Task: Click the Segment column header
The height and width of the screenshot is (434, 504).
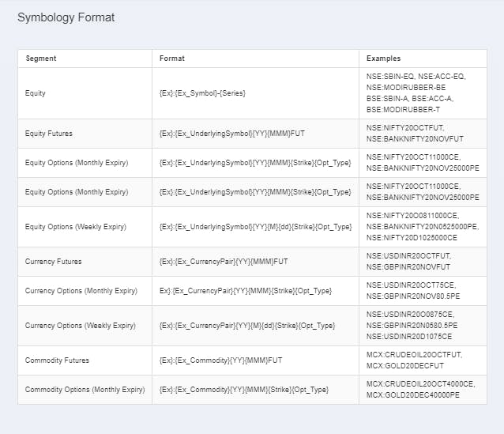Action: tap(41, 58)
